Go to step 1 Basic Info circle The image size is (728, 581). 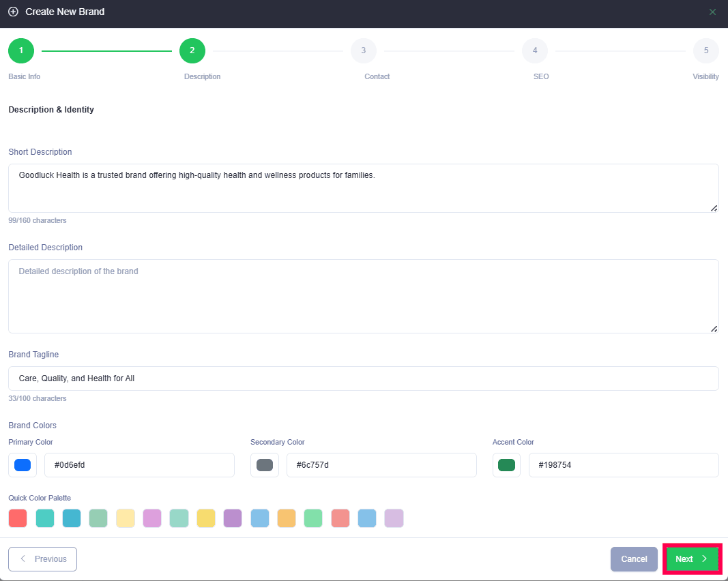[x=21, y=50]
